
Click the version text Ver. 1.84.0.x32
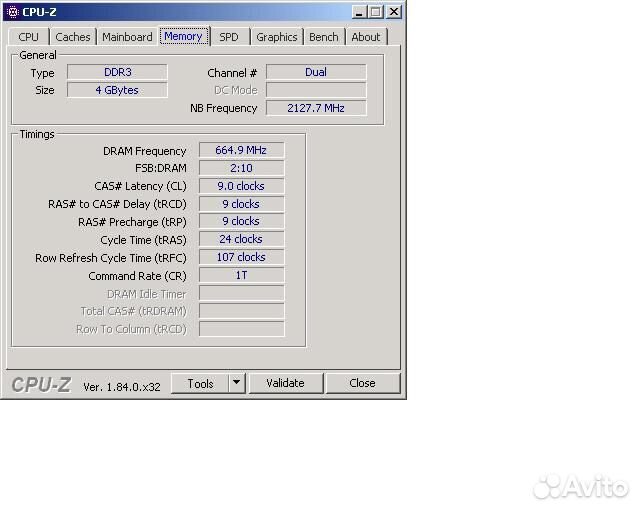point(122,387)
